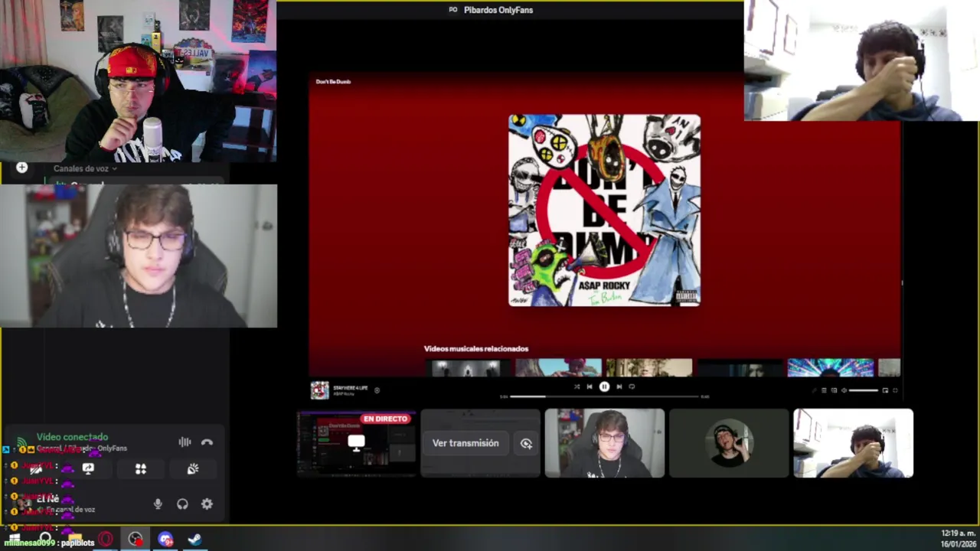This screenshot has height=551, width=980.
Task: Click the Videos musicales relacionados heading
Action: pos(476,348)
